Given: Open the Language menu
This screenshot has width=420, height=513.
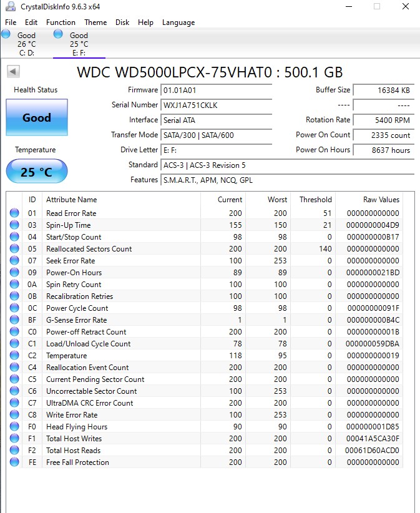Looking at the screenshot, I should [x=178, y=22].
